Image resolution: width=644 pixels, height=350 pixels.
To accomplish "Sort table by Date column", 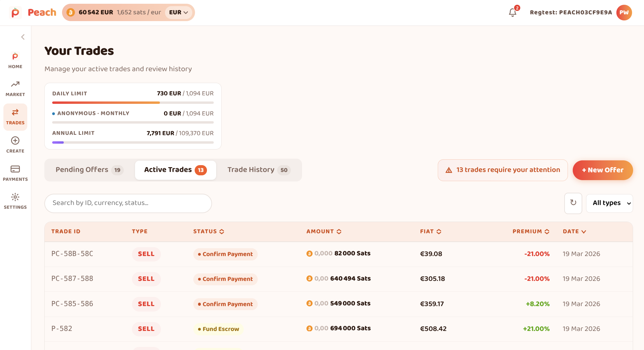I will (x=574, y=232).
